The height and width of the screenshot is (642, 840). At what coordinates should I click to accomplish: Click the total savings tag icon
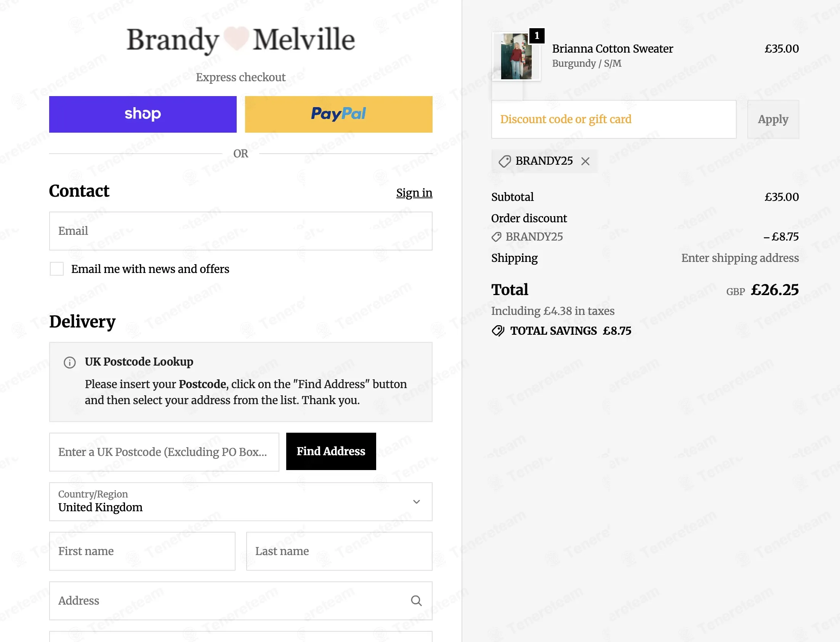[498, 331]
